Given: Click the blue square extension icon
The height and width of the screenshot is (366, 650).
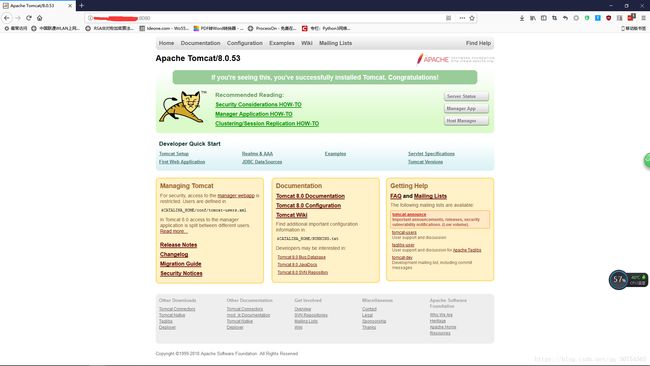Looking at the screenshot, I should (597, 18).
